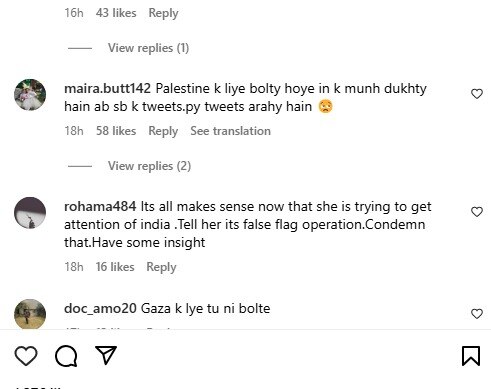
Task: Like rohama484's comment heart
Action: tap(477, 212)
